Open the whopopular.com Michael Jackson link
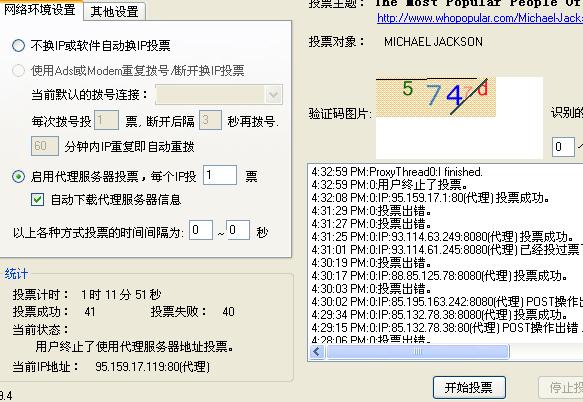 [480, 18]
